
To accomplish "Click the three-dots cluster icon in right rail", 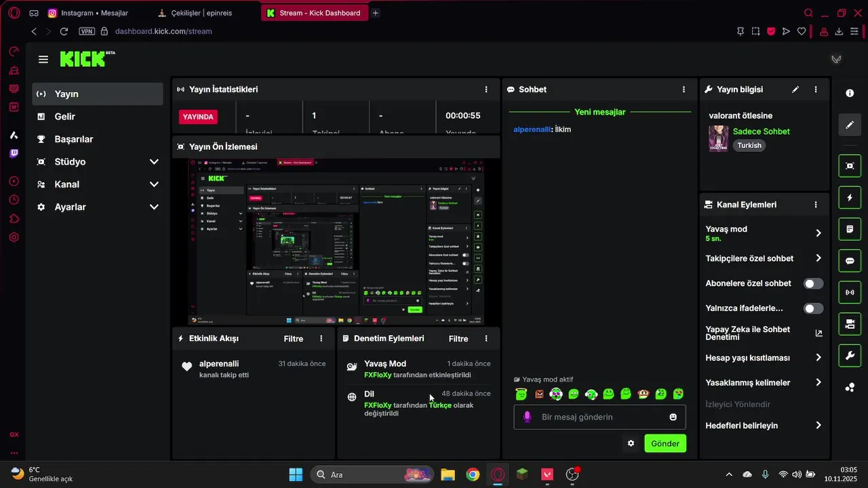I will tap(850, 388).
